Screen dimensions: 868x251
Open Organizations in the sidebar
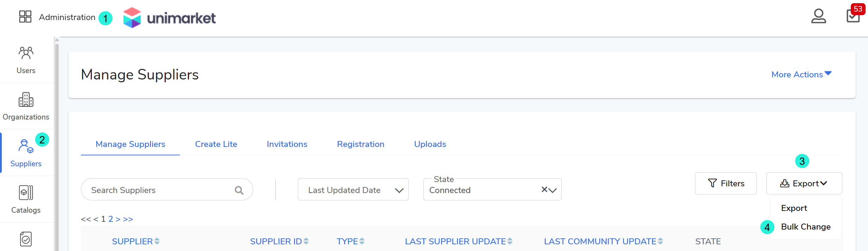(x=26, y=106)
